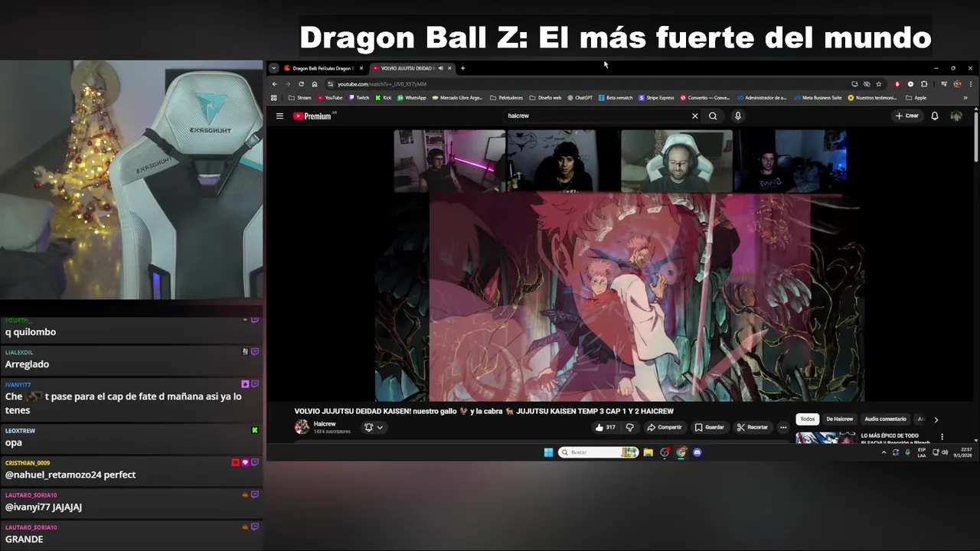Open LO MÁS ÉPICO DE TODO thumbnail
The width and height of the screenshot is (980, 551).
(825, 438)
